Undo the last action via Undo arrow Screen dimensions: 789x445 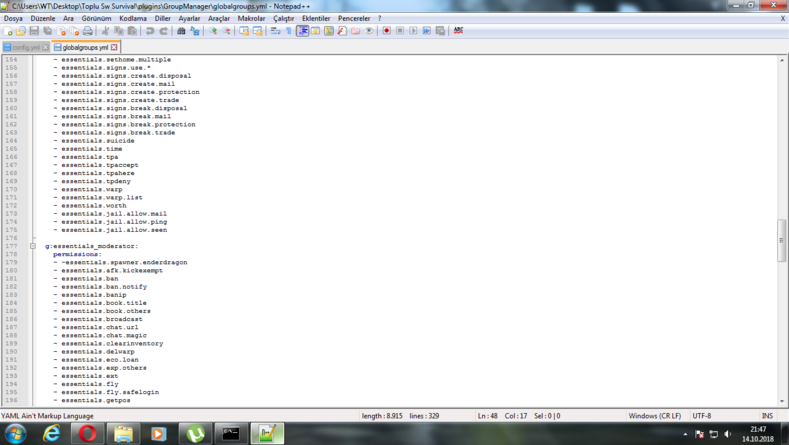pos(150,31)
